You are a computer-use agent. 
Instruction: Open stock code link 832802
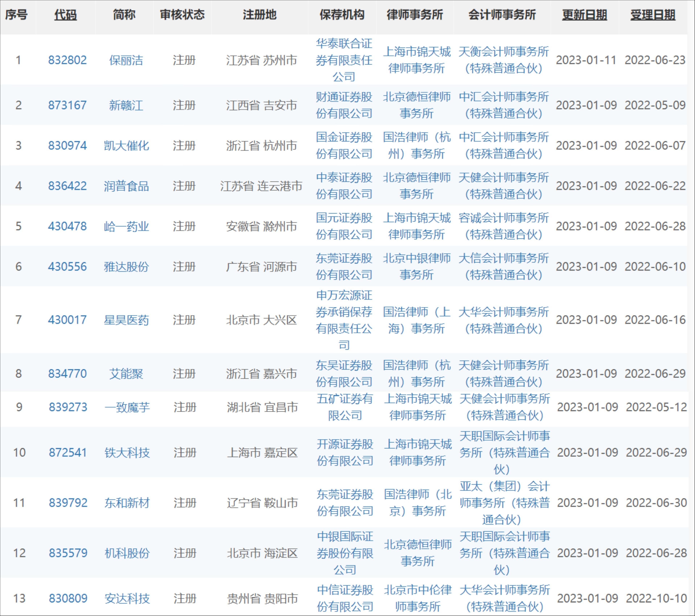tap(67, 60)
